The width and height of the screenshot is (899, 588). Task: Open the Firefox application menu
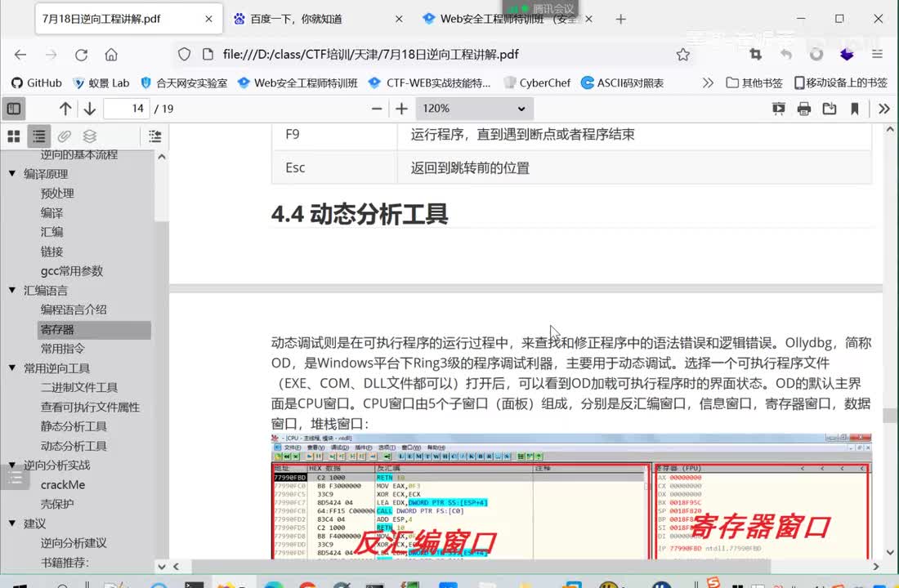coord(877,55)
